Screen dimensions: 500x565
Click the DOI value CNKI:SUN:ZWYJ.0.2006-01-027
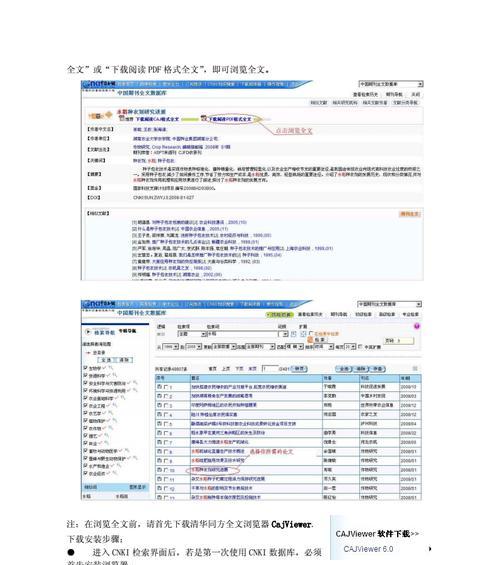pyautogui.click(x=164, y=197)
